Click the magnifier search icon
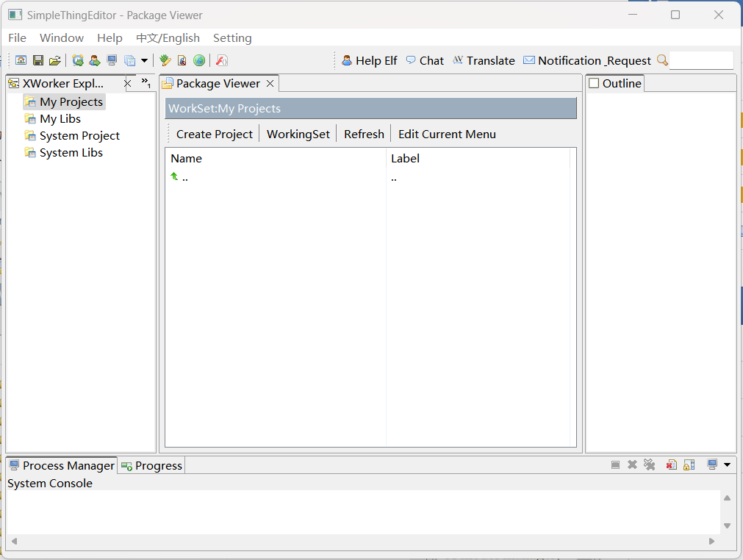743x560 pixels. pyautogui.click(x=662, y=60)
